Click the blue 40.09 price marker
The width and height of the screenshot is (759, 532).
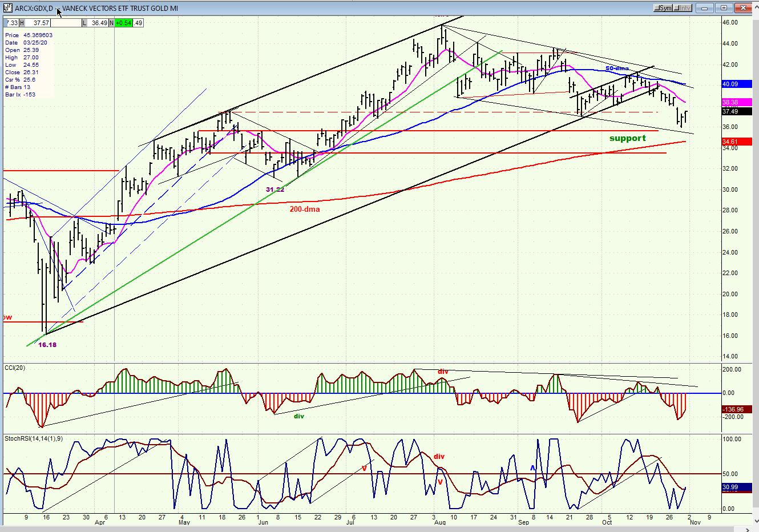point(730,84)
